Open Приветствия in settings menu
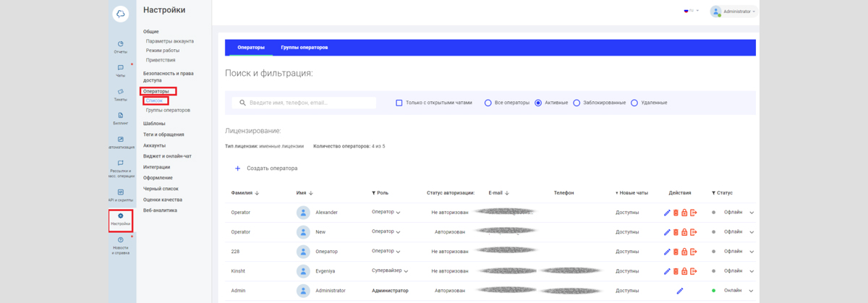868x303 pixels. (x=161, y=60)
